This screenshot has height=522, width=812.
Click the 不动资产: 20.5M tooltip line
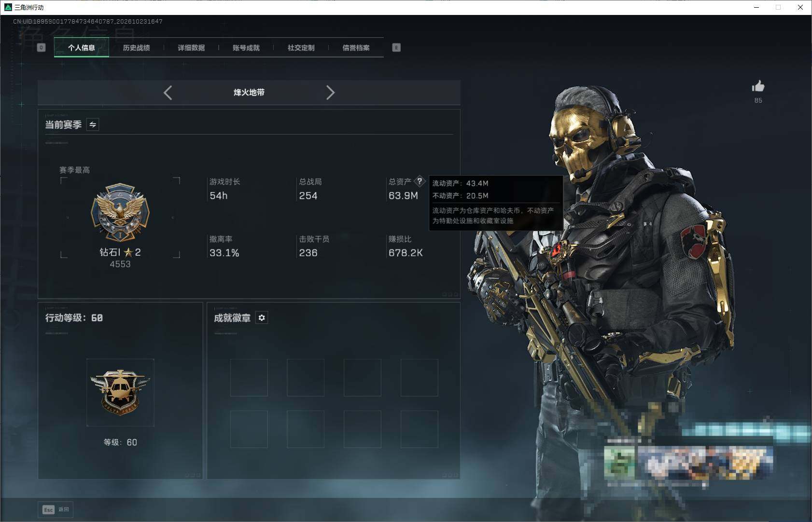(x=461, y=195)
